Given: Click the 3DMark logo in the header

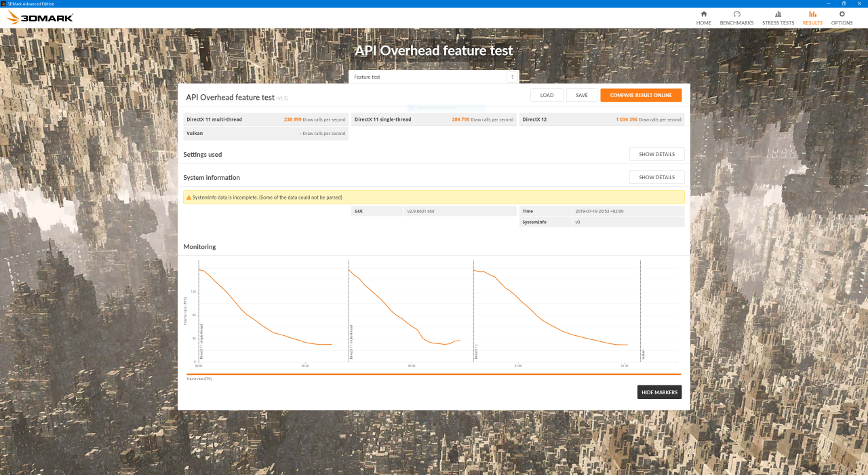Looking at the screenshot, I should [40, 18].
